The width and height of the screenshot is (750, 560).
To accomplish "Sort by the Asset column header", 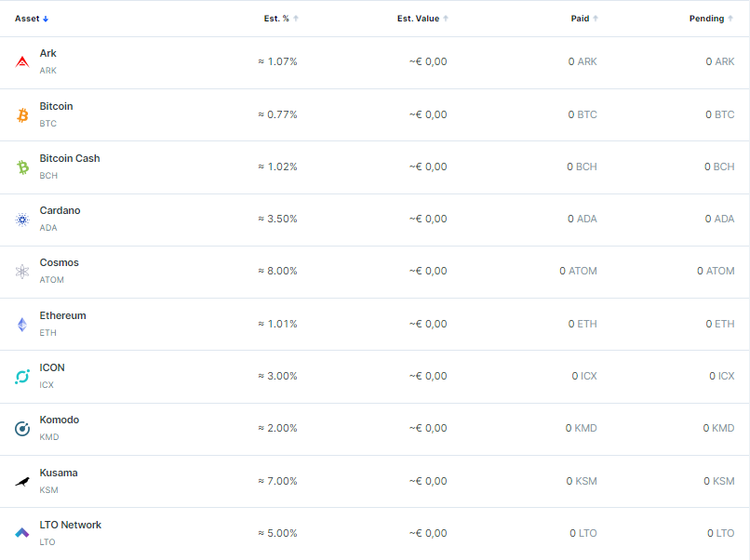I will click(32, 19).
